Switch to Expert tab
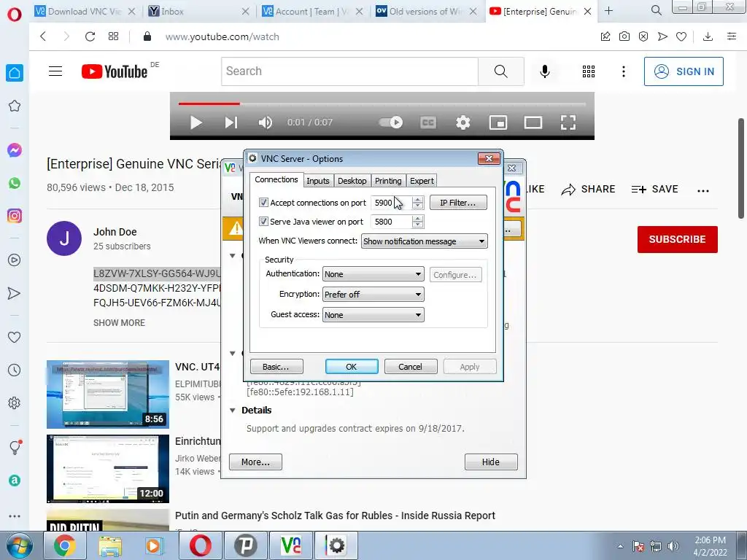Image resolution: width=747 pixels, height=560 pixels. (422, 181)
